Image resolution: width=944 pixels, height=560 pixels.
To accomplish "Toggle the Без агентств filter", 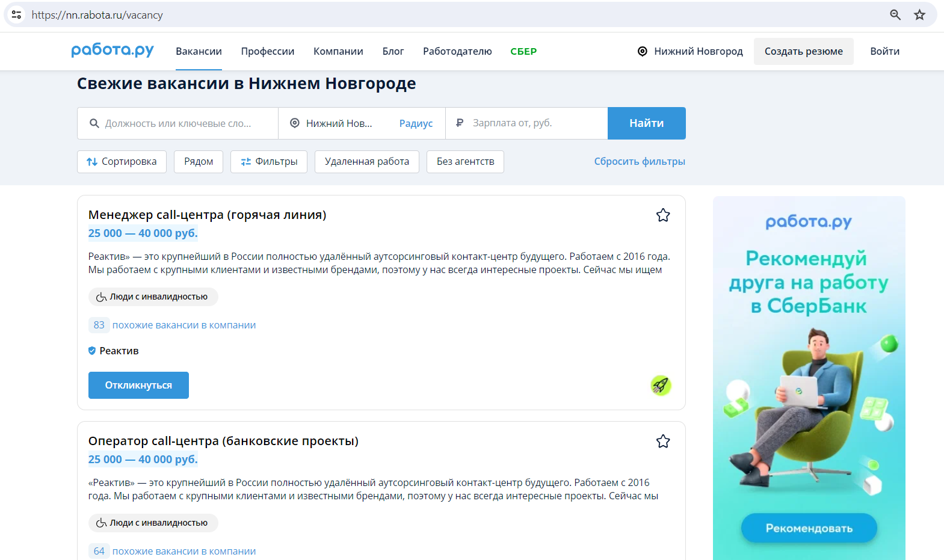I will pyautogui.click(x=465, y=162).
